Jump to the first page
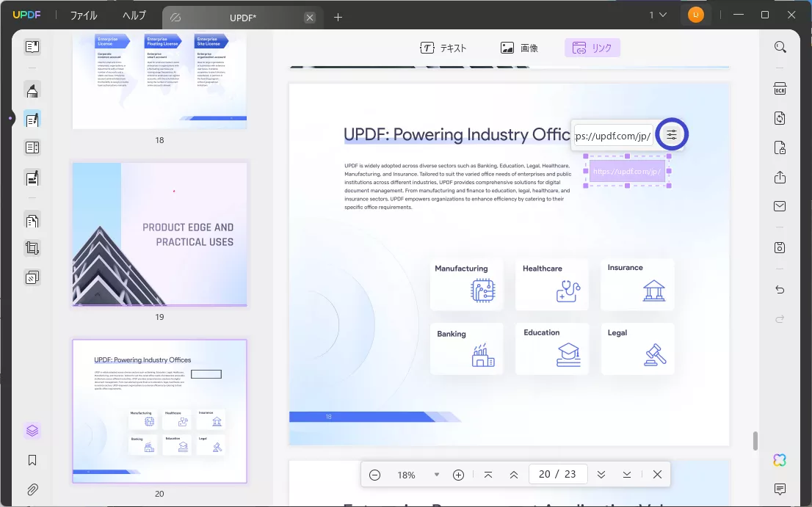 487,475
